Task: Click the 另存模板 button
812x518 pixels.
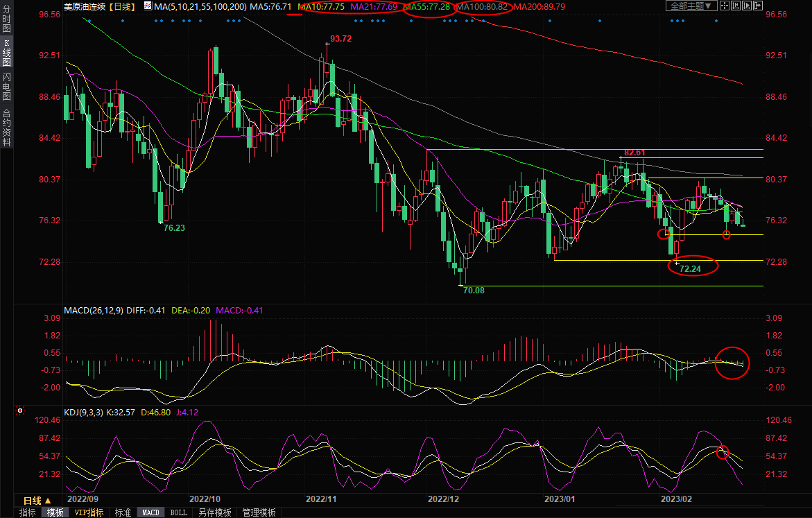Action: point(214,512)
